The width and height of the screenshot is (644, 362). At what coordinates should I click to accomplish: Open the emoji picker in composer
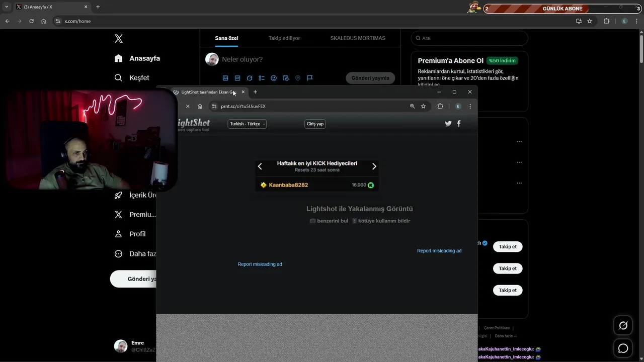click(274, 78)
